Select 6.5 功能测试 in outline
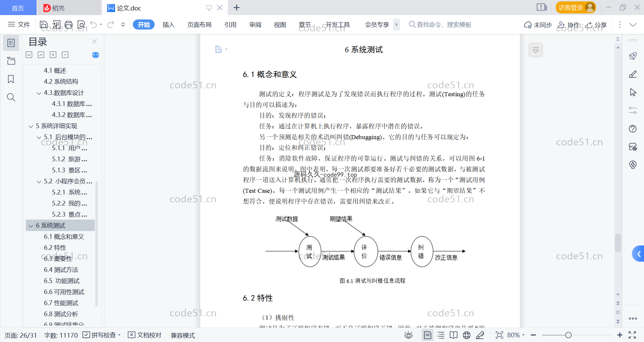The image size is (644, 342). [x=62, y=281]
